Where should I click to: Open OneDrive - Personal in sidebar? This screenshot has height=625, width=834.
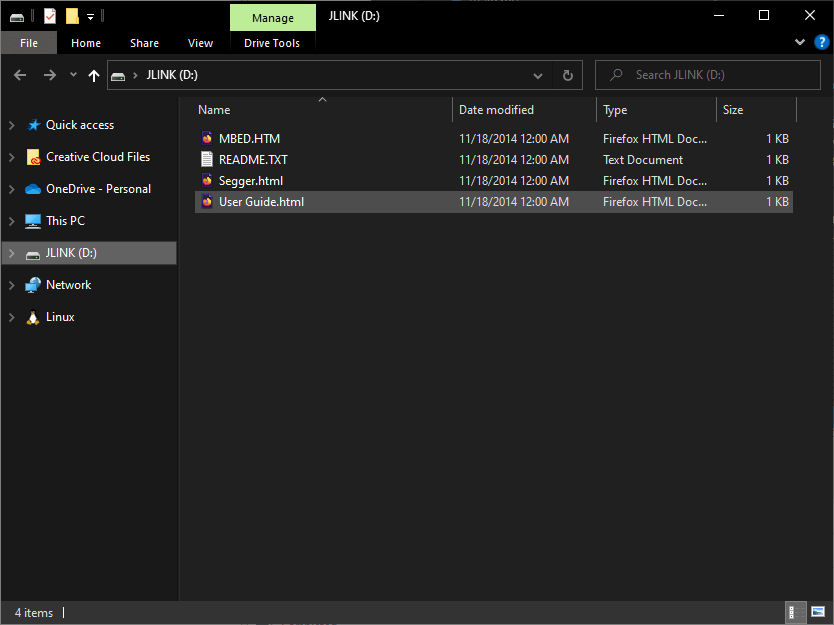(98, 189)
